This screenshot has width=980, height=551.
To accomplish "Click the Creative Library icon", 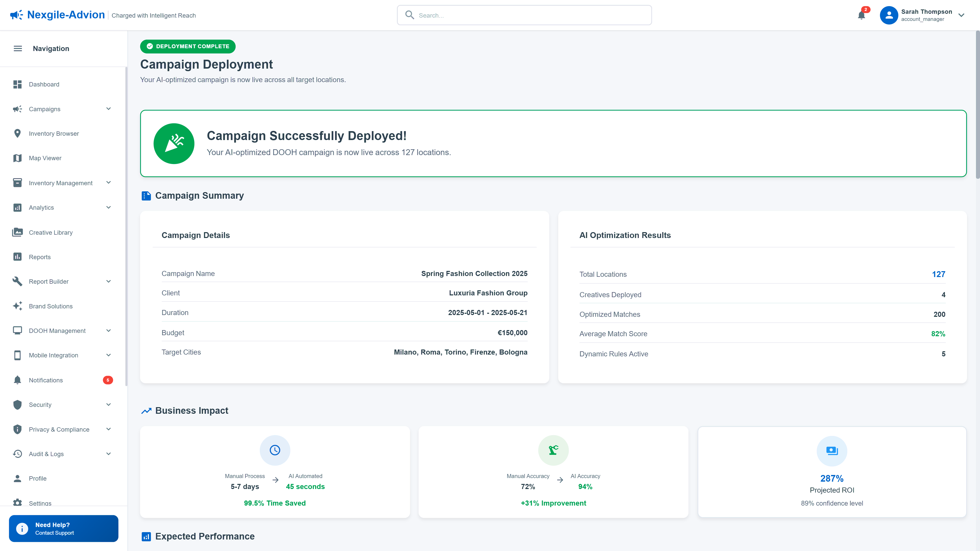I will (18, 232).
